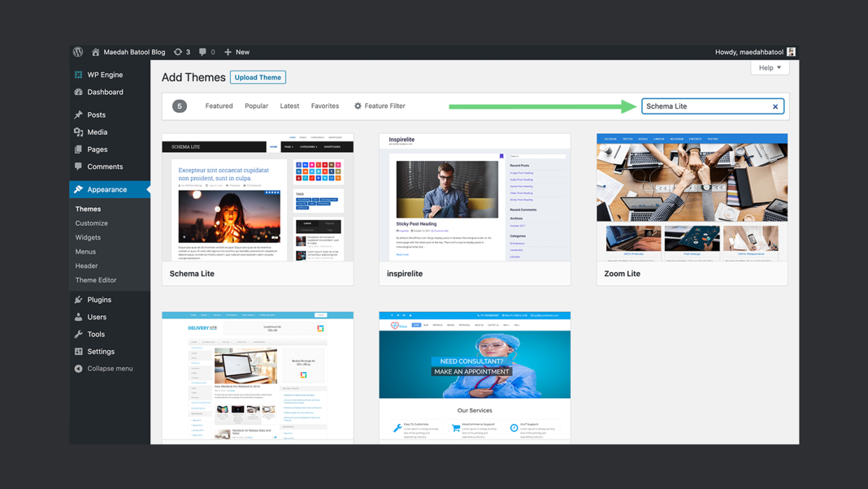868x489 pixels.
Task: Click the WordPress logo in the admin bar
Action: [78, 51]
